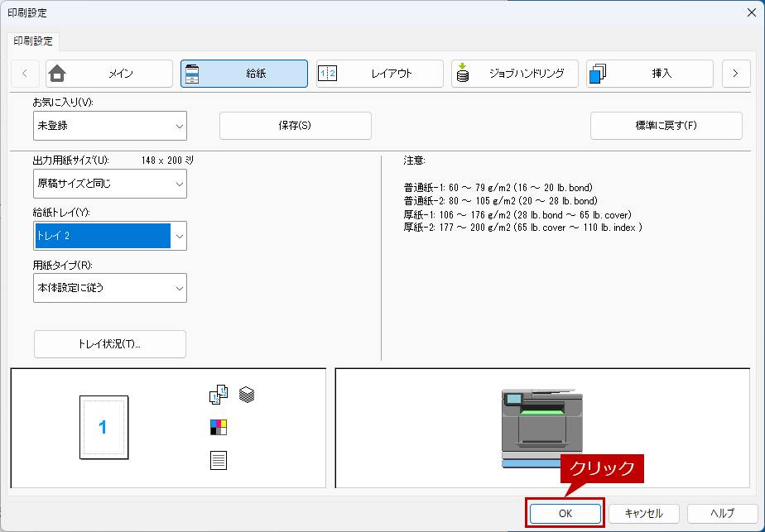
Task: Open the ジョブハンドリング tab
Action: [x=514, y=74]
